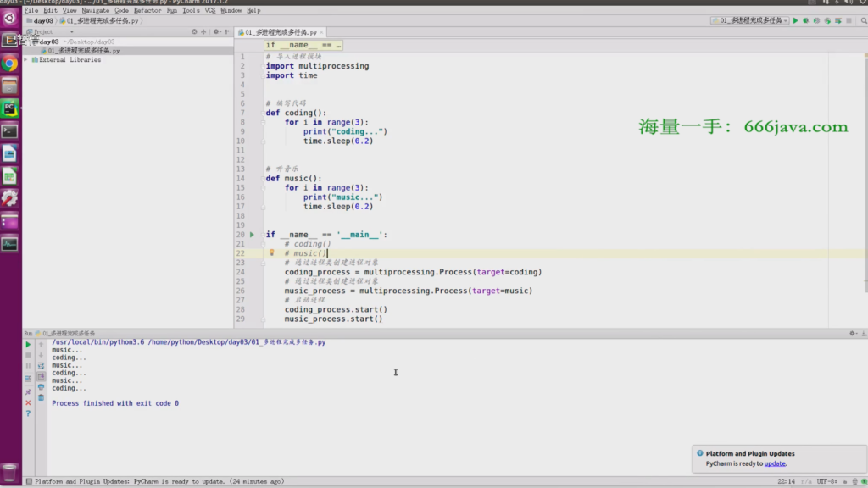Open the Refactor menu
Viewport: 868px width, 488px height.
[x=147, y=10]
